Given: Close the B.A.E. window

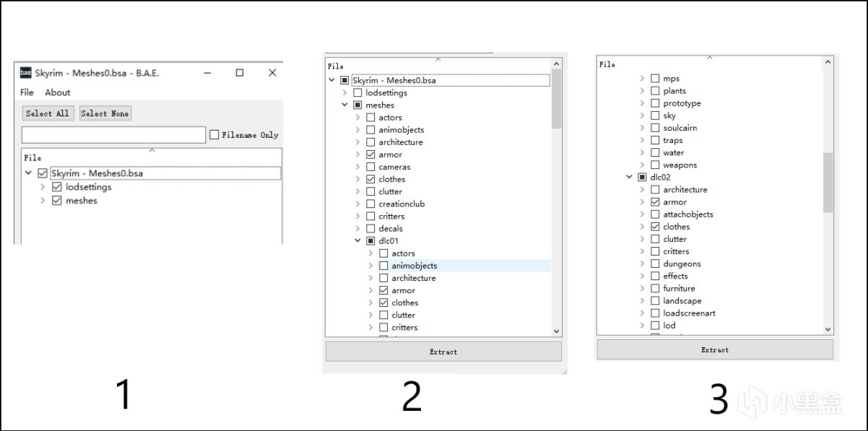Looking at the screenshot, I should 272,73.
